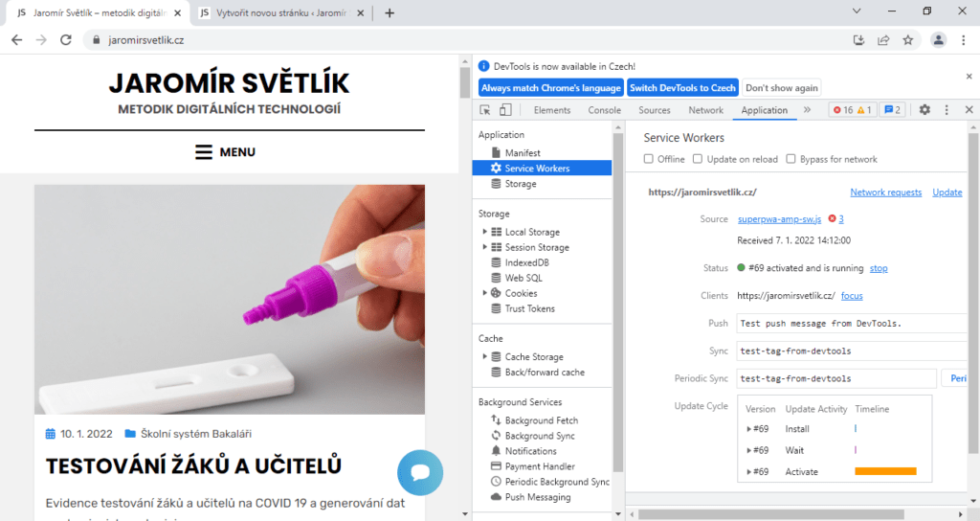980x521 pixels.
Task: Install app icon in address bar
Action: (x=858, y=40)
